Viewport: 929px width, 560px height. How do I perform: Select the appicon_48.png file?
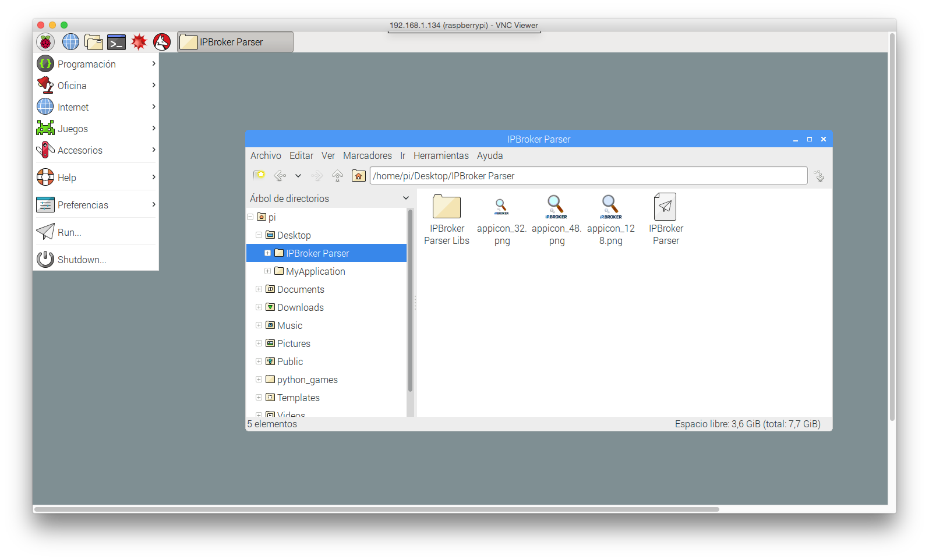[556, 220]
